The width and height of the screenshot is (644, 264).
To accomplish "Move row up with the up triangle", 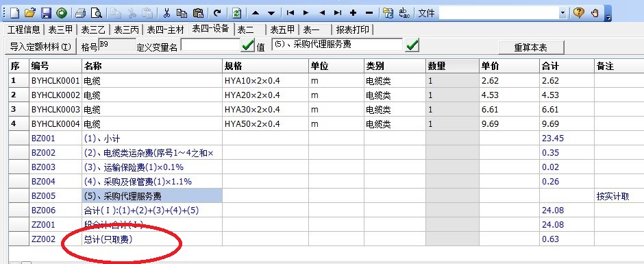I will point(256,13).
